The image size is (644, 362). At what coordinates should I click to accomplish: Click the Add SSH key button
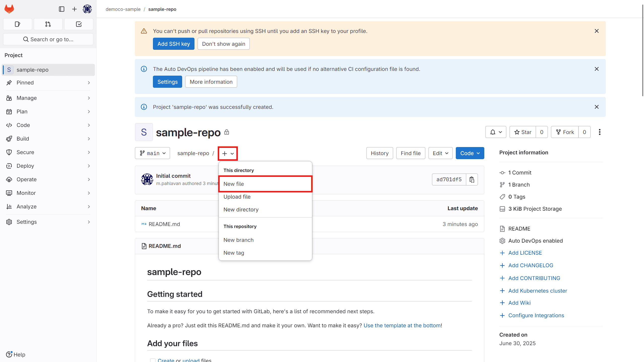(174, 44)
